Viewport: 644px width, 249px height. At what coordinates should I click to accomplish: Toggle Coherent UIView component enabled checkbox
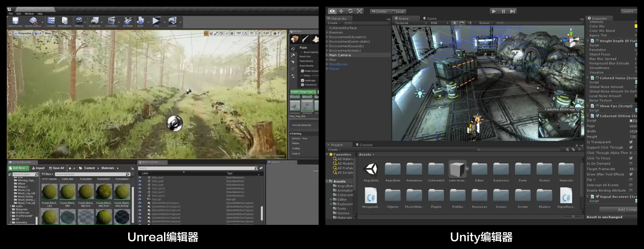[597, 116]
